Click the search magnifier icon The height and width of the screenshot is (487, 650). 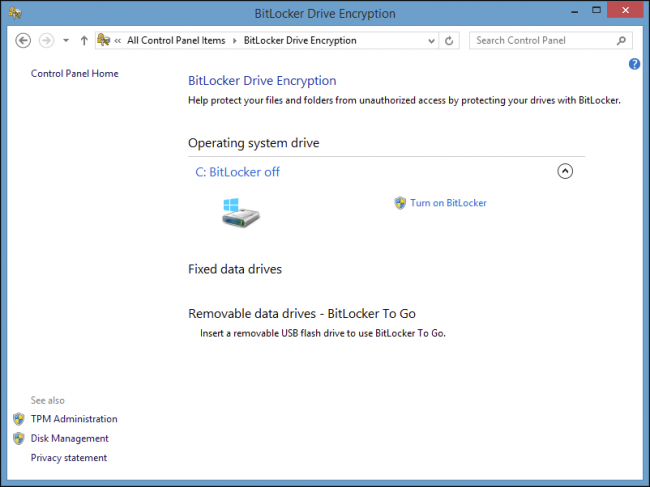(x=621, y=41)
